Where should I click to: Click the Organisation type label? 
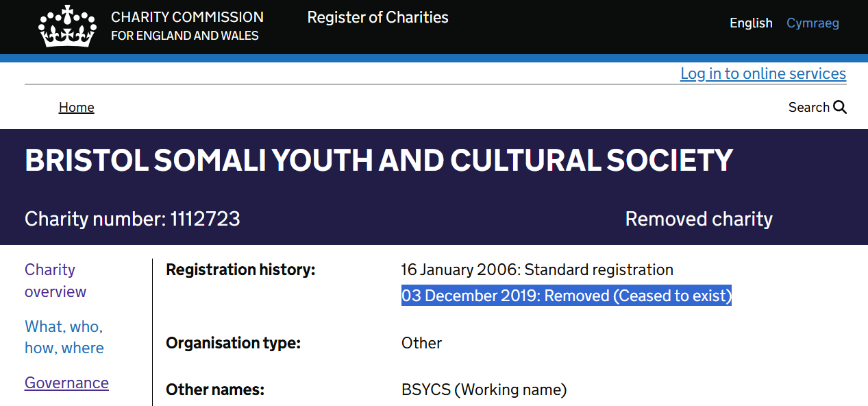(x=233, y=343)
